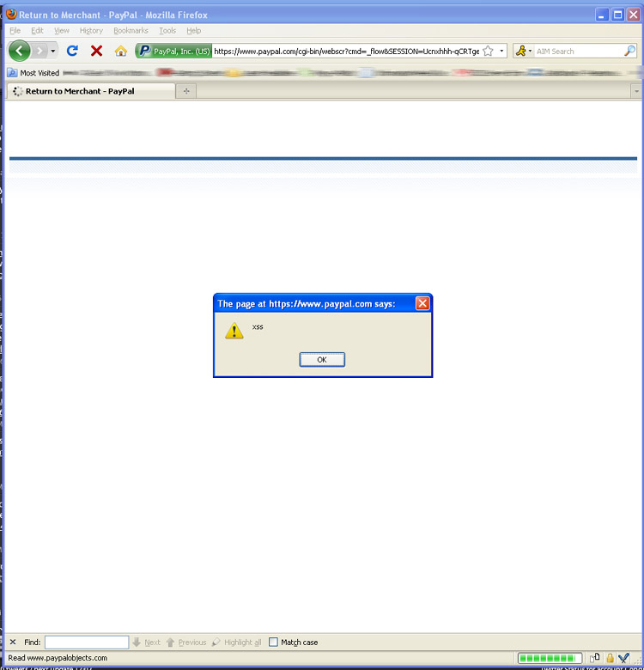Run search with the magnifying glass icon
The image size is (644, 670).
pos(629,52)
